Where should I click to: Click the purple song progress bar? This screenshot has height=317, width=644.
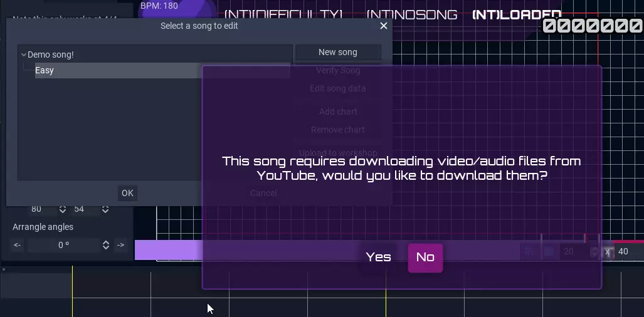pyautogui.click(x=327, y=250)
